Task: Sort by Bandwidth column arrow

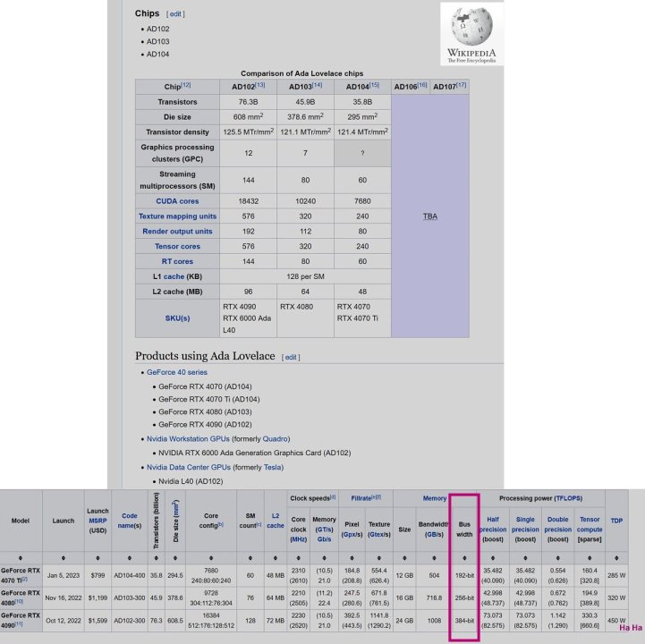Action: coord(434,556)
